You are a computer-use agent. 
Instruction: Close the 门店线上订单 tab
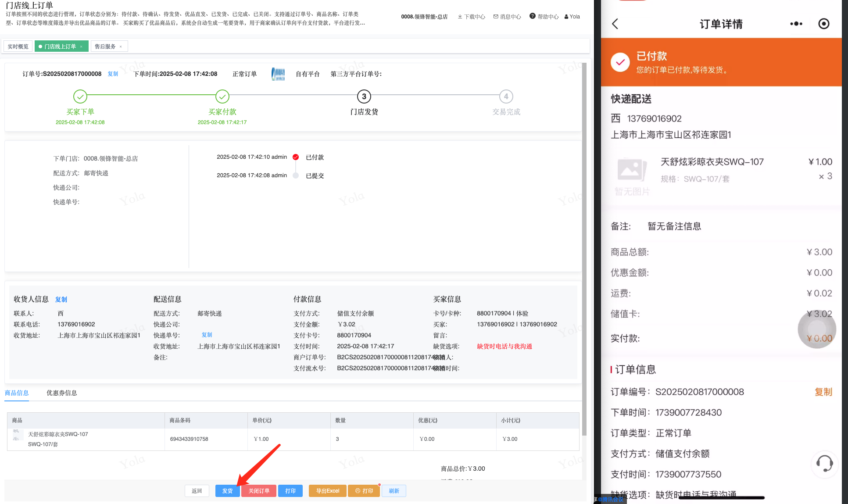pyautogui.click(x=81, y=46)
